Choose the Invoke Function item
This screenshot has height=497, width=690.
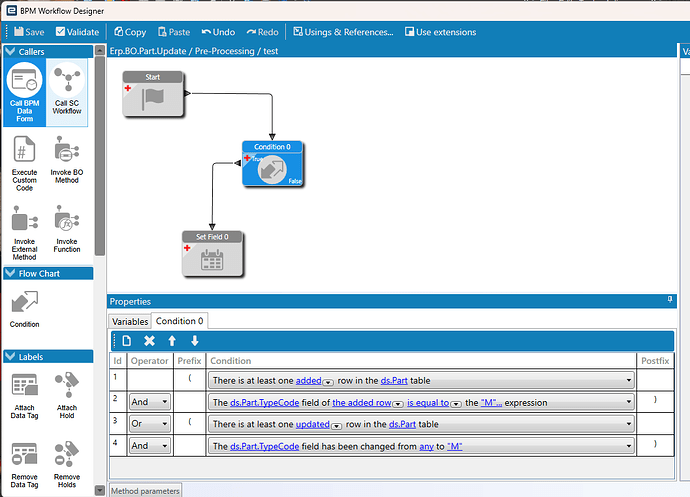coord(67,229)
